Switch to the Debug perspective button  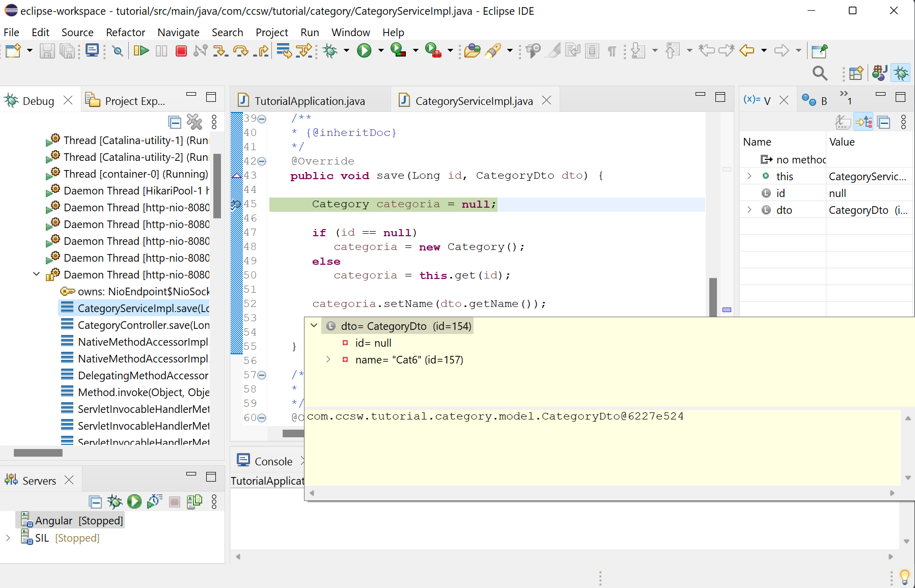pos(901,73)
